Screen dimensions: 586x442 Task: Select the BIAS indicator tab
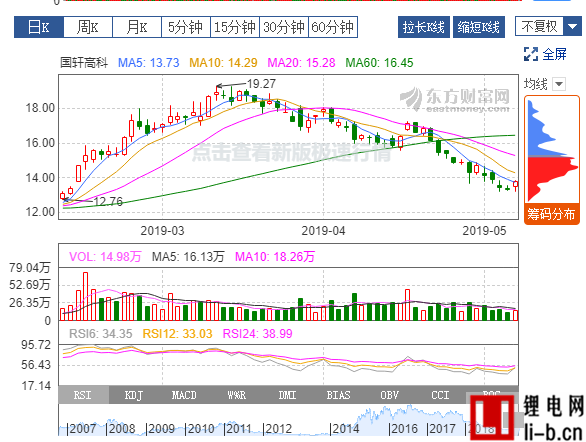[x=339, y=395]
